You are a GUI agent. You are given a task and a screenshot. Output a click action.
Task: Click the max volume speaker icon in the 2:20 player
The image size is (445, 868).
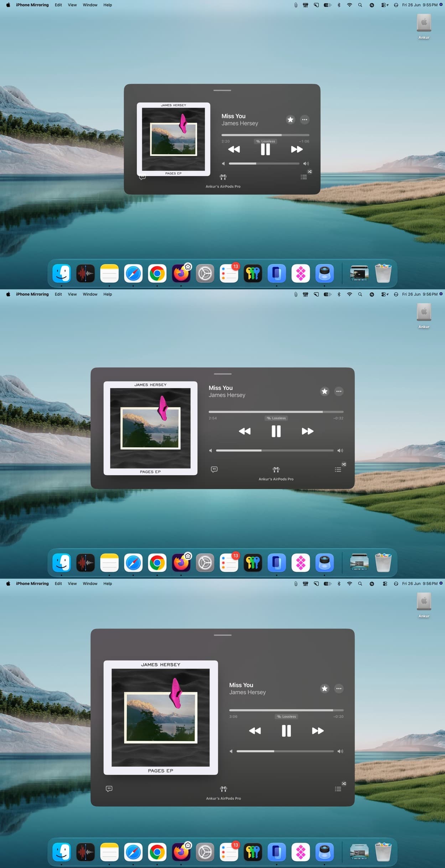point(306,164)
